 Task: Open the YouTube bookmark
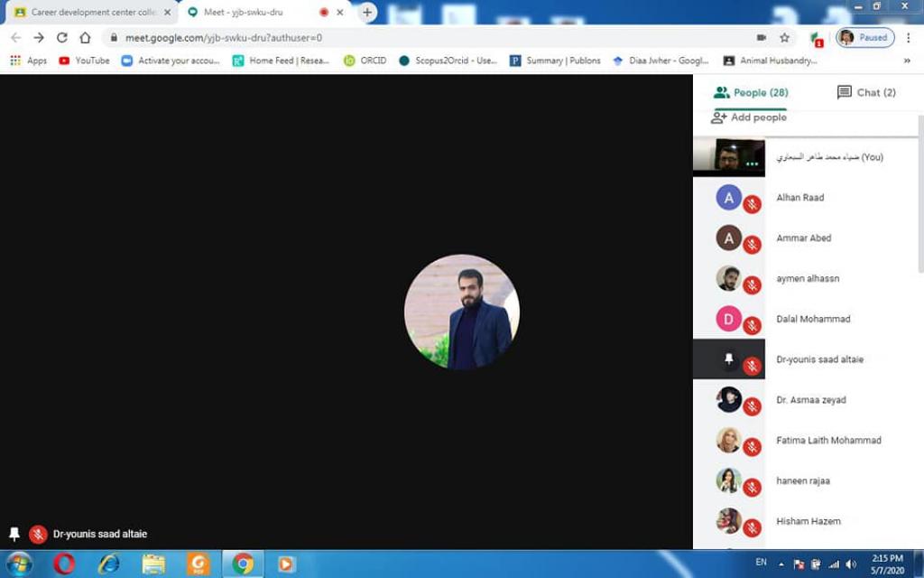[x=84, y=61]
